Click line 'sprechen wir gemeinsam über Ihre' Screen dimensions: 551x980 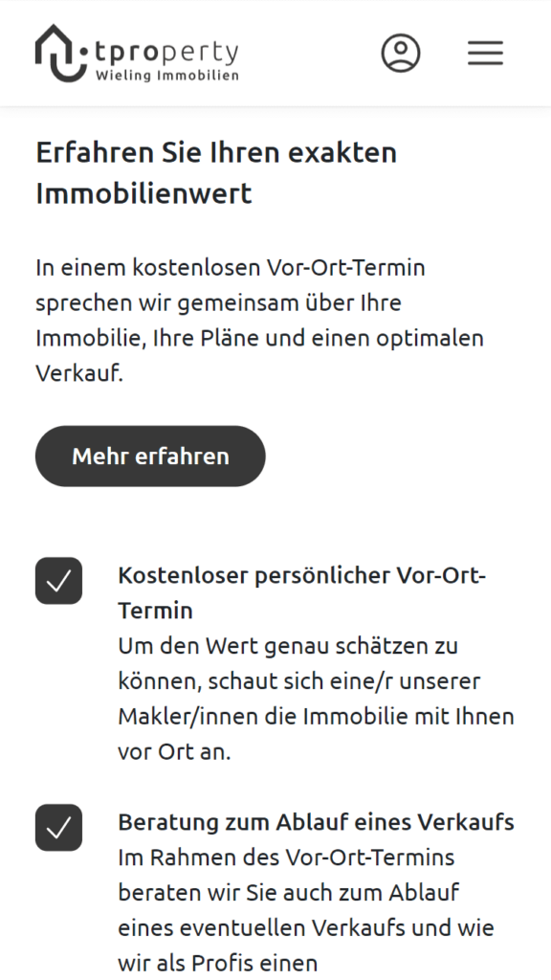pyautogui.click(x=218, y=303)
